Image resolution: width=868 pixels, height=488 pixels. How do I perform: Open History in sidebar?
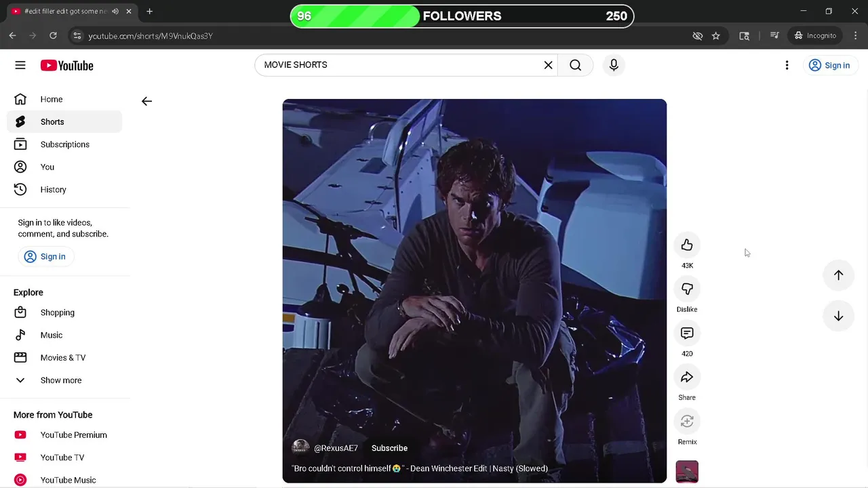click(x=64, y=189)
